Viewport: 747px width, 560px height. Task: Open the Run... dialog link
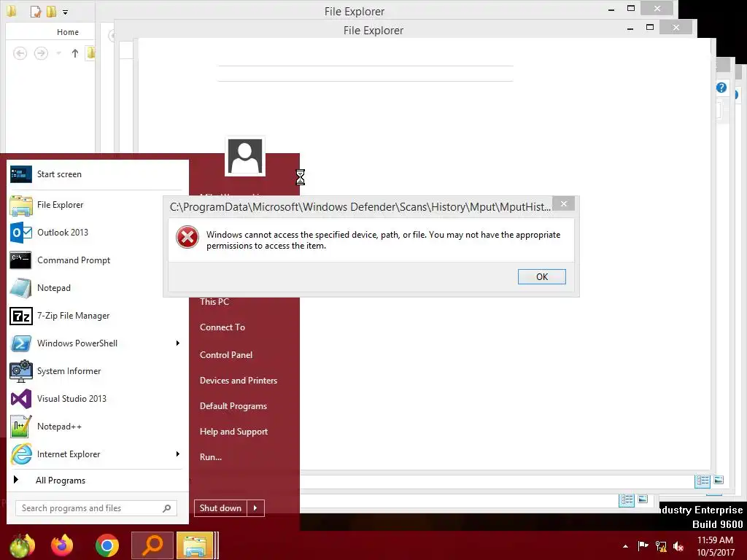(211, 457)
